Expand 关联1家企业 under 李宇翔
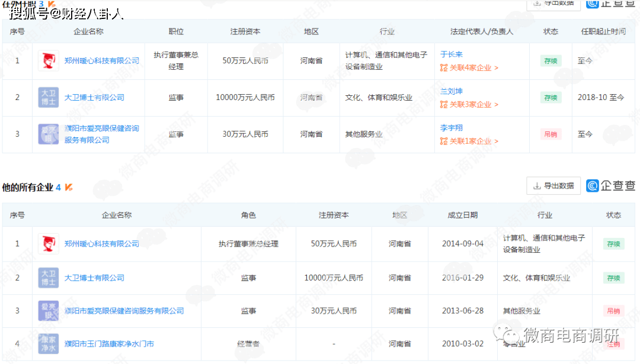Image resolution: width=640 pixels, height=364 pixels. pyautogui.click(x=469, y=141)
